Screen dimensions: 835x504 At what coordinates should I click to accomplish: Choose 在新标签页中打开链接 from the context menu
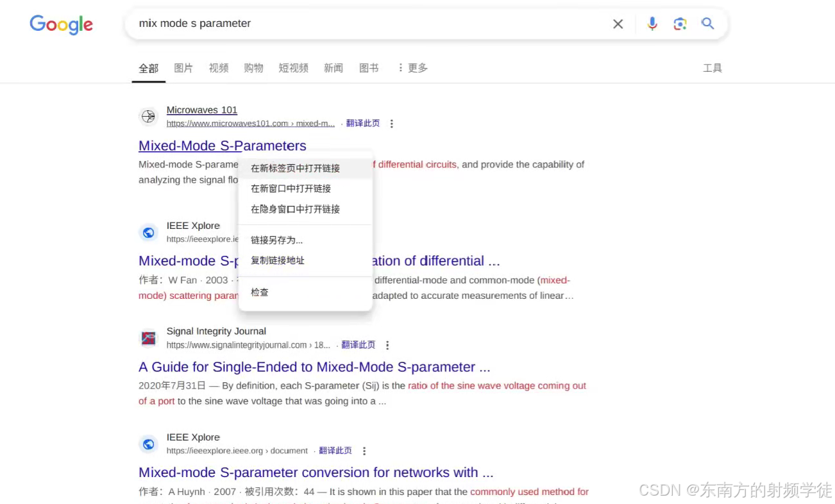click(305, 168)
